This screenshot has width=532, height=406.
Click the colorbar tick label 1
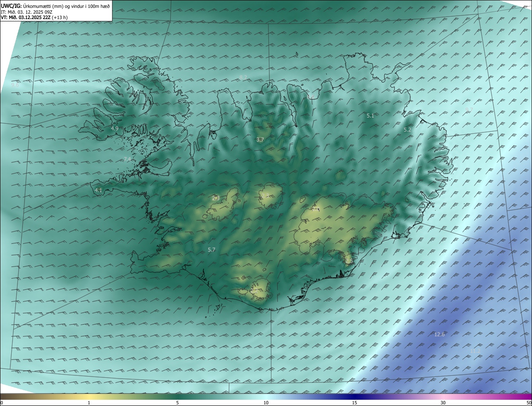pyautogui.click(x=89, y=403)
